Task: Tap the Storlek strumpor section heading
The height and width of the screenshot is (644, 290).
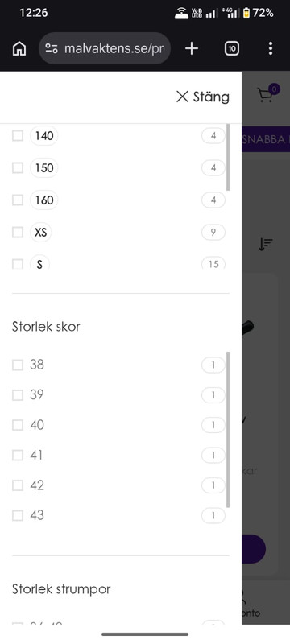Action: pos(61,589)
